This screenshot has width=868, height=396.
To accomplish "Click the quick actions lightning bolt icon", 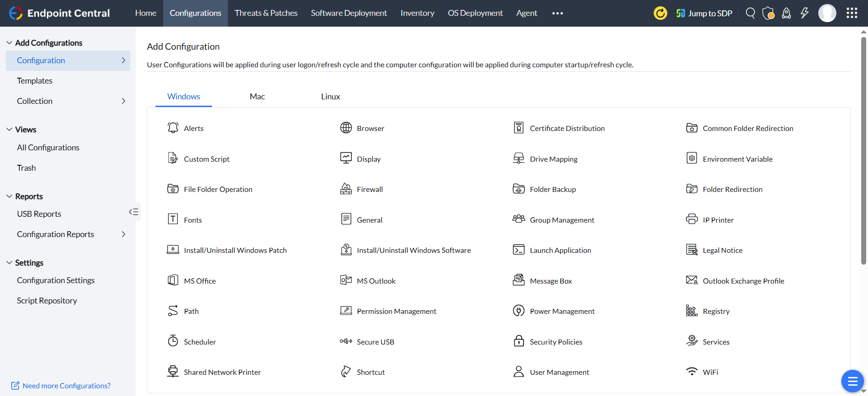I will click(x=804, y=13).
